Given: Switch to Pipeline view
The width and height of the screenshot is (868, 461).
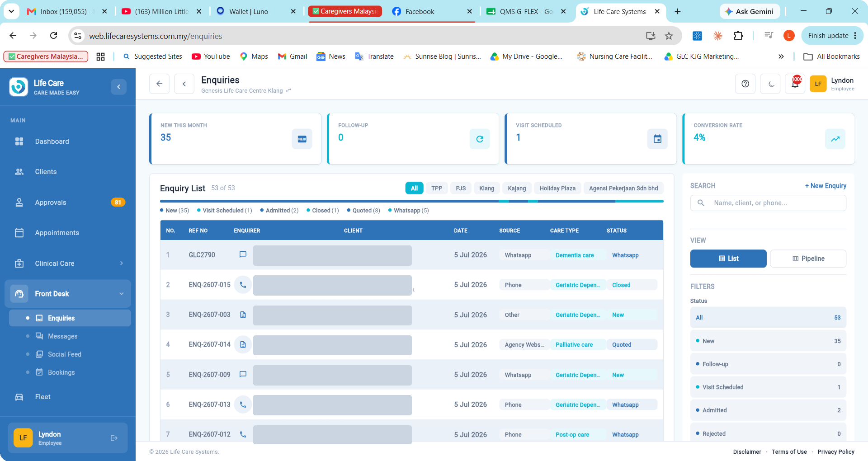Looking at the screenshot, I should (808, 259).
